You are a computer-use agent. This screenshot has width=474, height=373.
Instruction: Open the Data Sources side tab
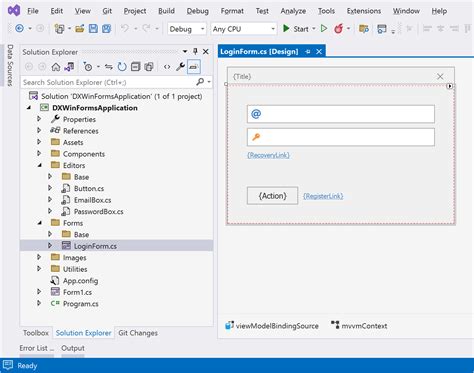click(10, 65)
